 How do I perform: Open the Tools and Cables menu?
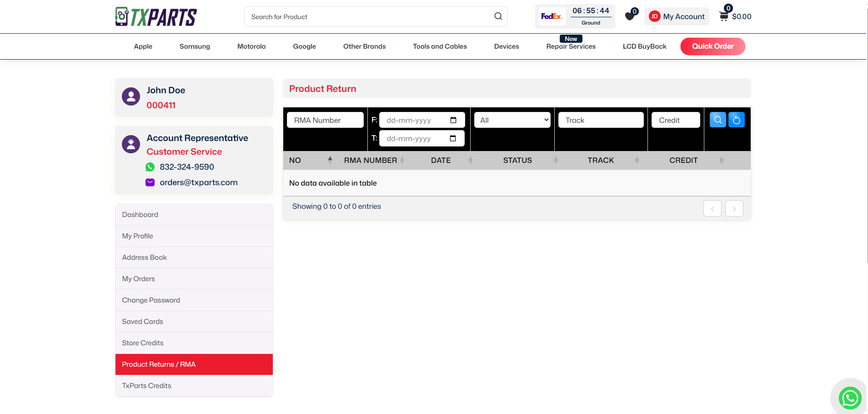click(440, 46)
